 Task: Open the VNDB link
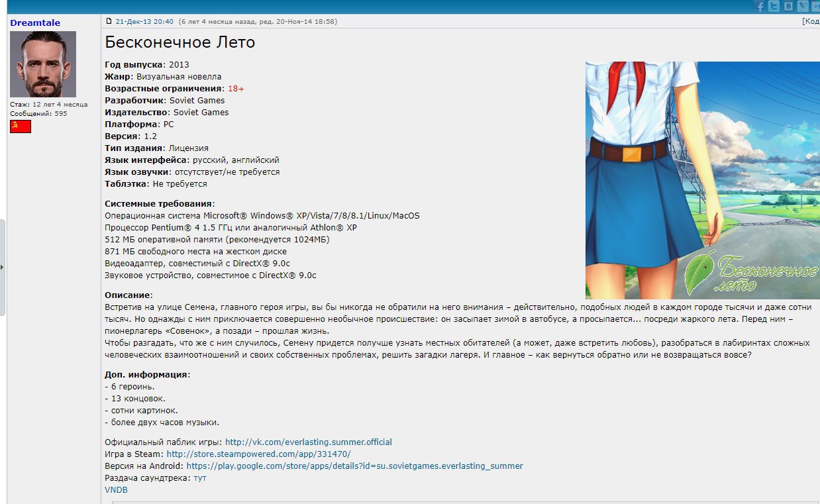click(116, 489)
